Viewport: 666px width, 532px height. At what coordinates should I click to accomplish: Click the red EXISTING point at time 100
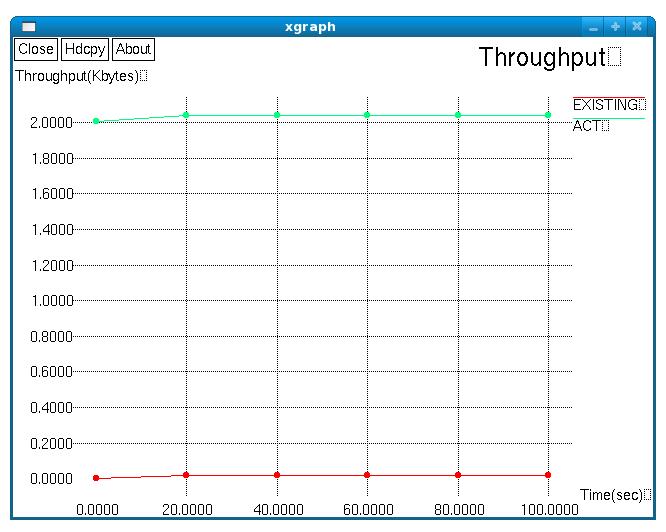click(x=548, y=475)
